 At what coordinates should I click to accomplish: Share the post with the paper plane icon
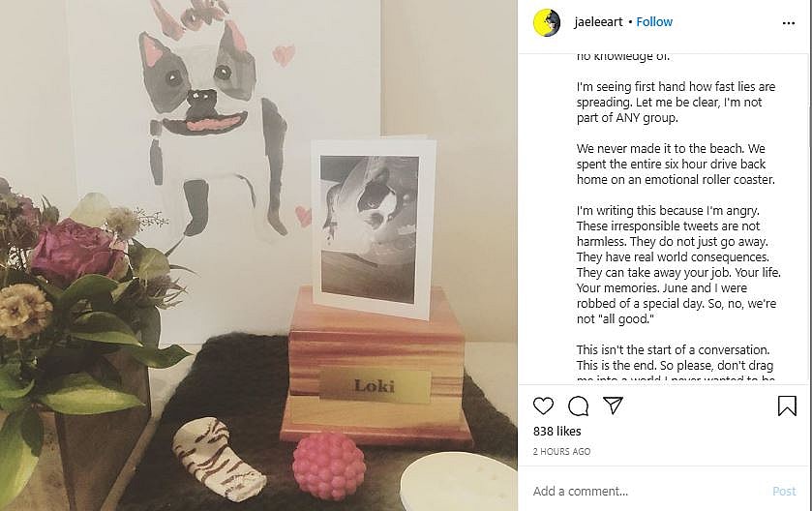click(613, 406)
